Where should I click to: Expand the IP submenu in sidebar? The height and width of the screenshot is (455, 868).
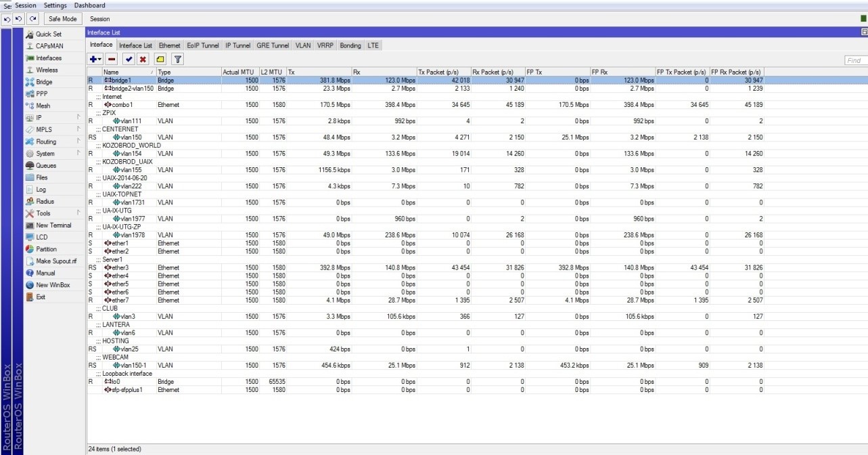(x=39, y=118)
